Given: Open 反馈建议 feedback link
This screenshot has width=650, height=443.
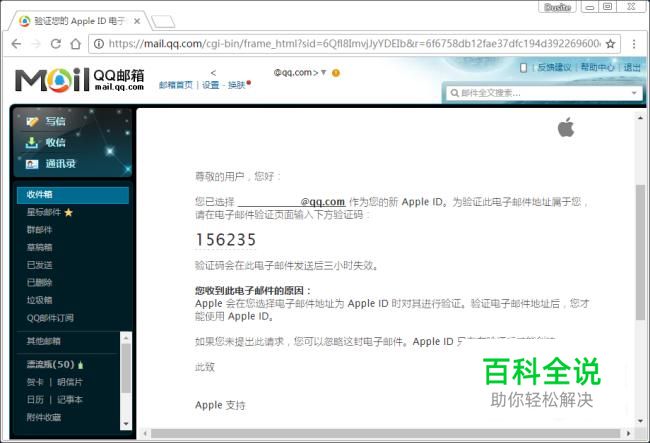Looking at the screenshot, I should click(554, 67).
